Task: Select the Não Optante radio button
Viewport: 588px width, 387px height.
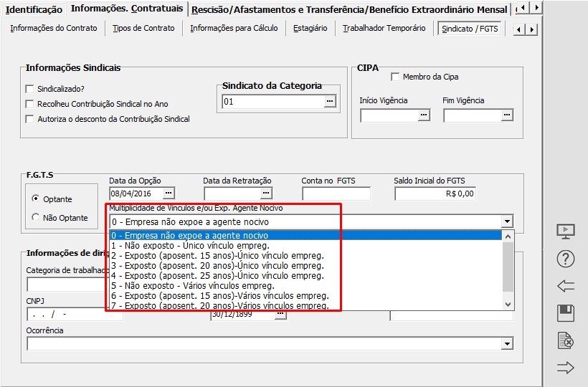Action: point(36,218)
